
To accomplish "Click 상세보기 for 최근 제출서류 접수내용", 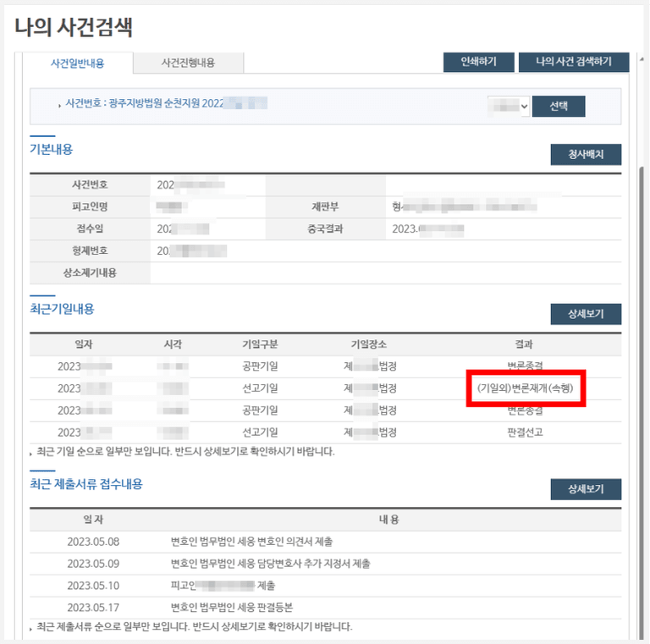I will [x=586, y=489].
